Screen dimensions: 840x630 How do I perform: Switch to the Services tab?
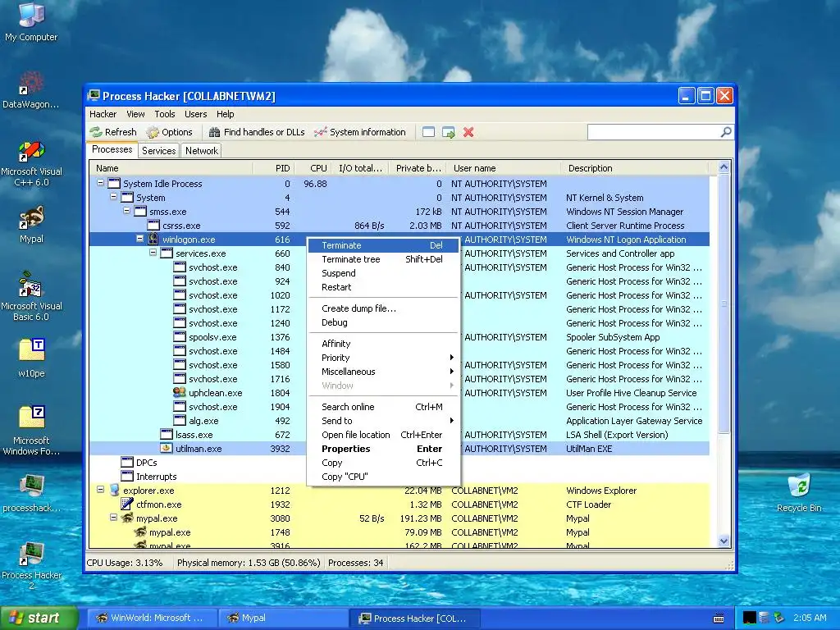point(158,151)
